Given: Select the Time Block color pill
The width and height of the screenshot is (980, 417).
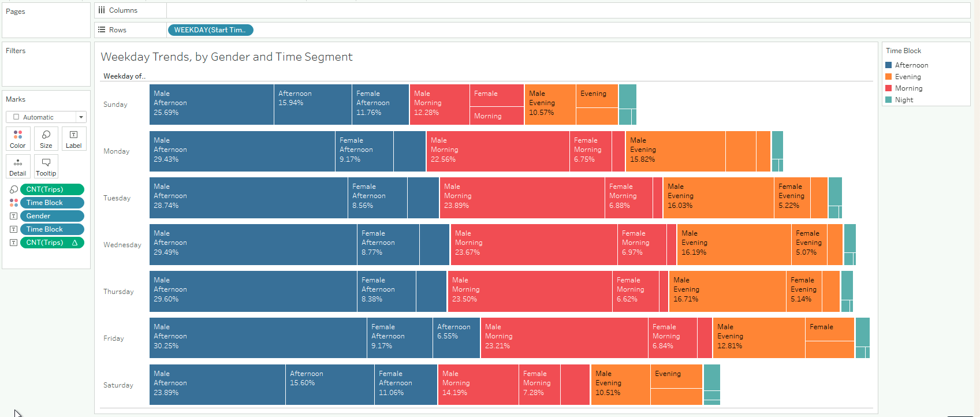Looking at the screenshot, I should (x=52, y=203).
